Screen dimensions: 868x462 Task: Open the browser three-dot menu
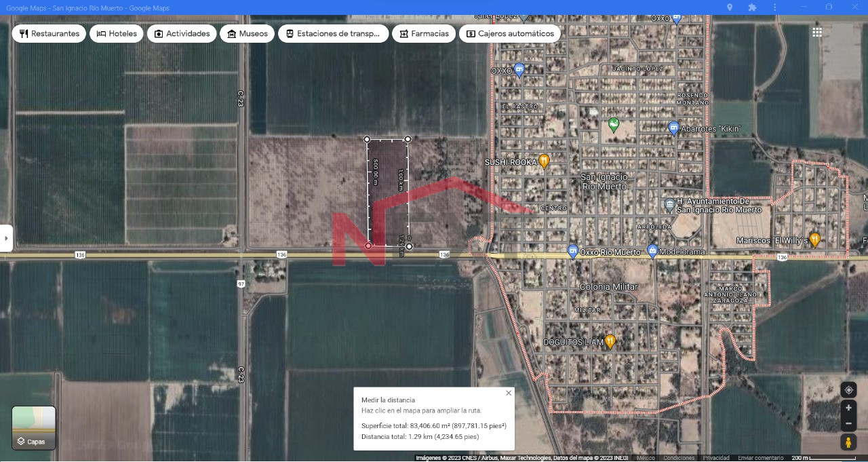[x=774, y=7]
